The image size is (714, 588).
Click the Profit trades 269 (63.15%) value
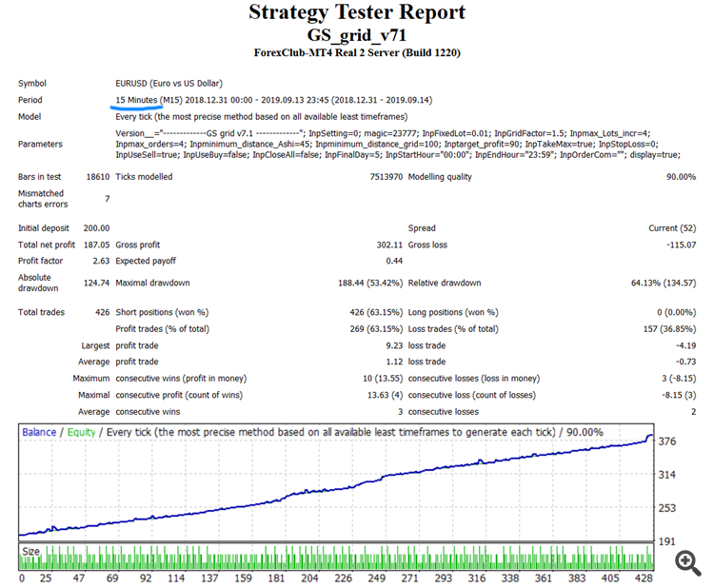click(x=376, y=329)
